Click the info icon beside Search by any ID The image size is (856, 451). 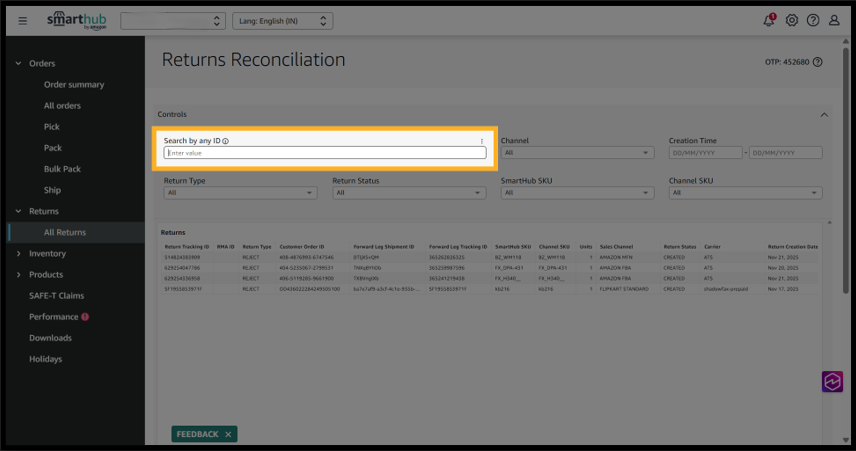coord(226,141)
